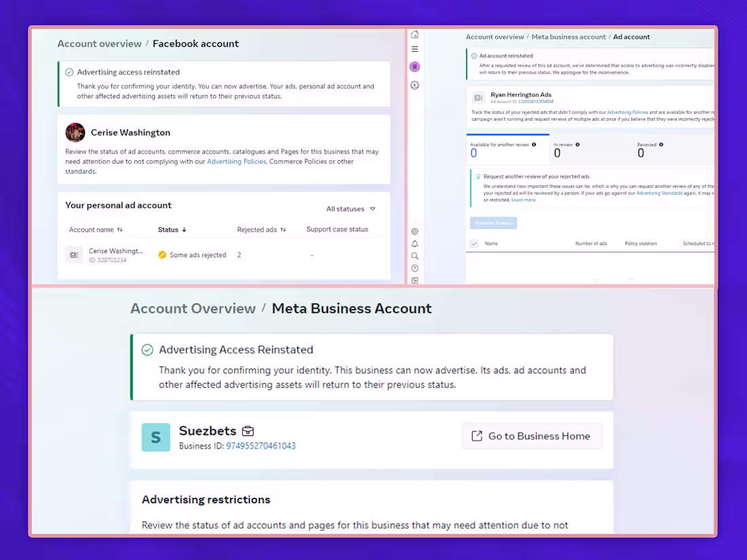
Task: Open Advertising Policies link in Ryan Herrington card
Action: pyautogui.click(x=627, y=113)
